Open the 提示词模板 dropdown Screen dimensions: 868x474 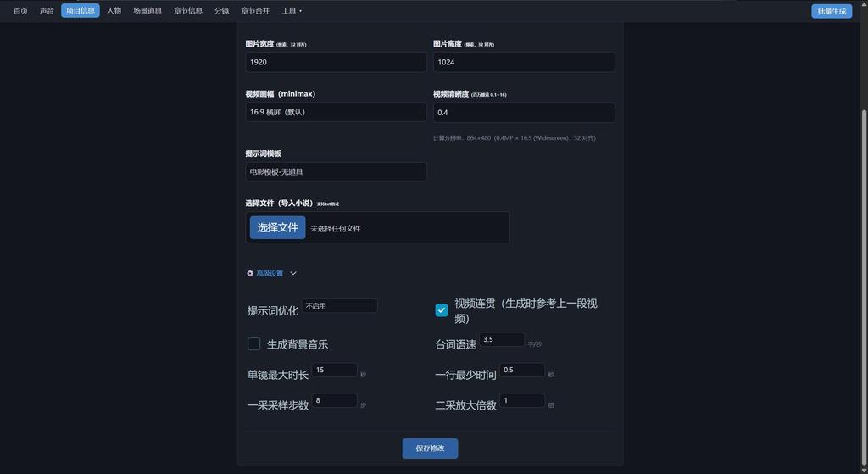(336, 171)
